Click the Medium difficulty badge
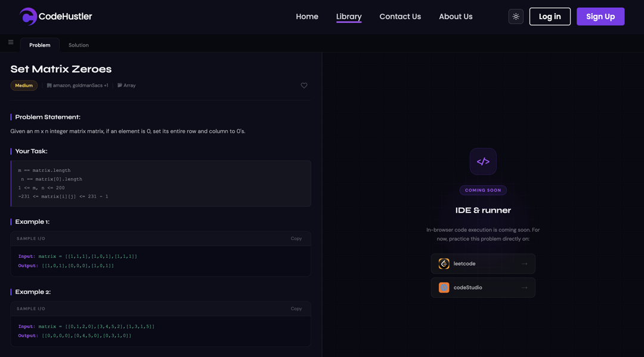 [24, 85]
